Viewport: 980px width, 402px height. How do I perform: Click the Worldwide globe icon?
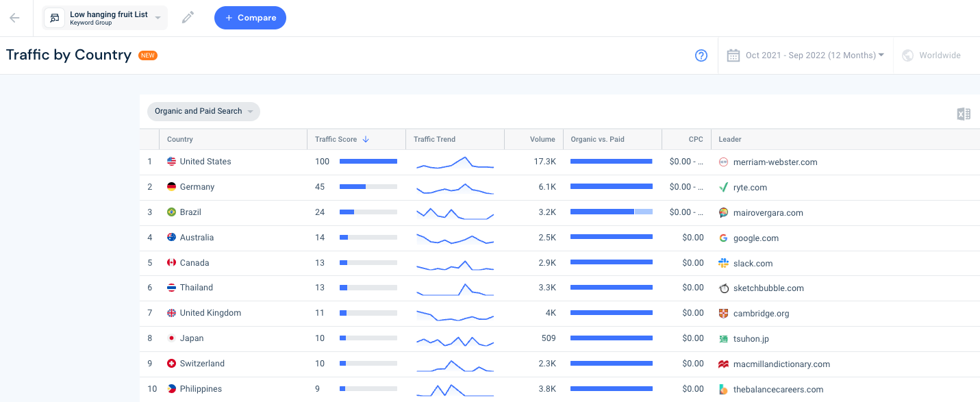(x=907, y=55)
